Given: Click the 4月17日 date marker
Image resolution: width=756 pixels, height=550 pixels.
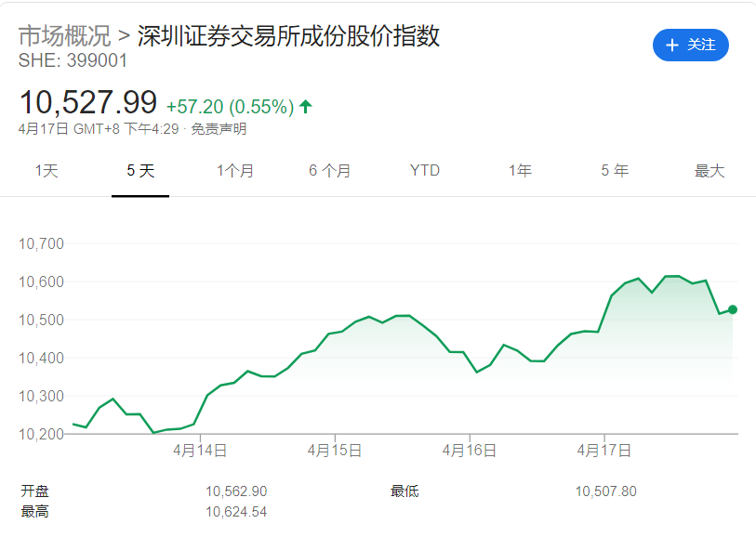Looking at the screenshot, I should (x=604, y=451).
